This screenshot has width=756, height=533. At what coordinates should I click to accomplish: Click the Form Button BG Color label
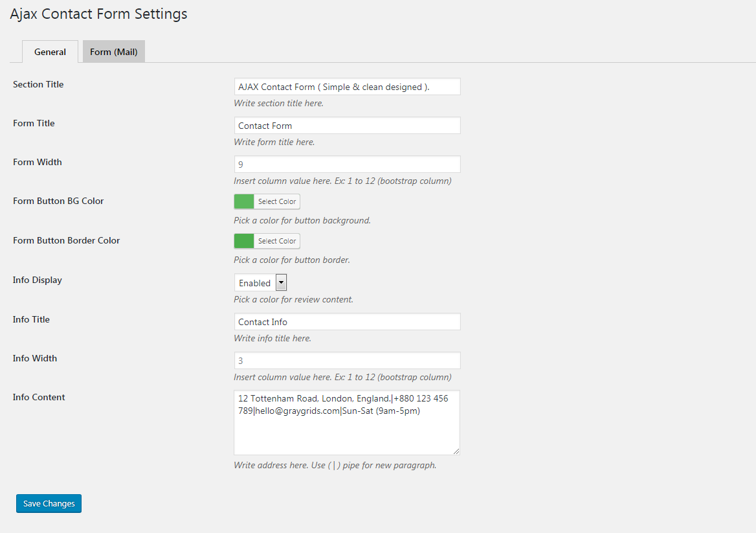58,201
